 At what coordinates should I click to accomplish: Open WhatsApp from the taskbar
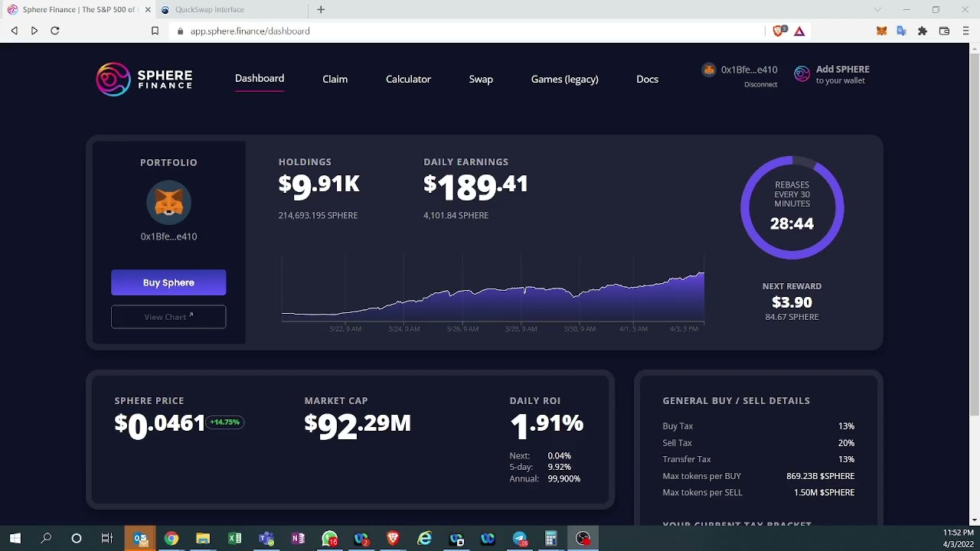pos(330,539)
